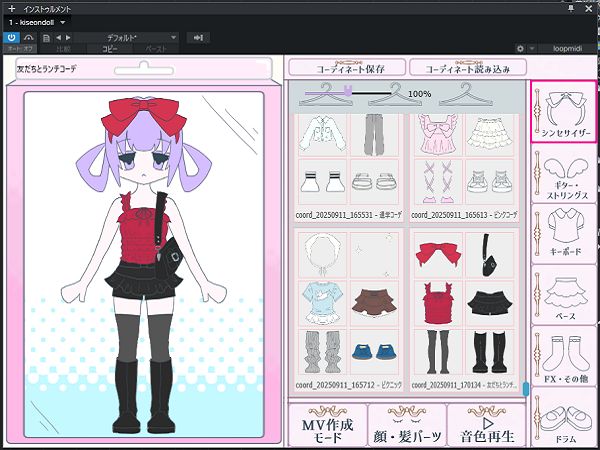Click the インストゥルメント panel title
The image size is (600, 450).
[47, 9]
